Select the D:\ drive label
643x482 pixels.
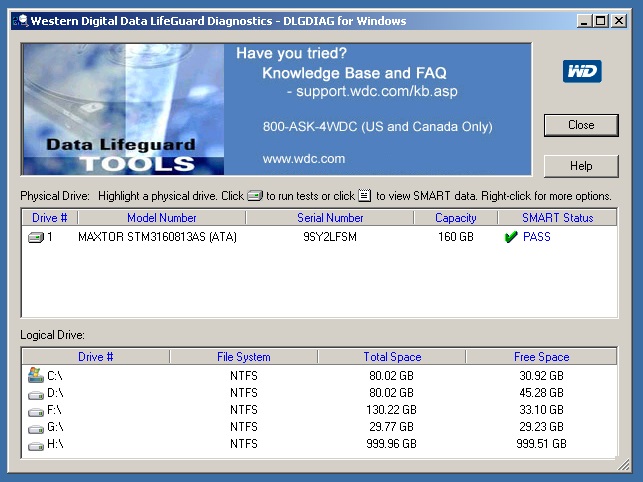(x=55, y=393)
